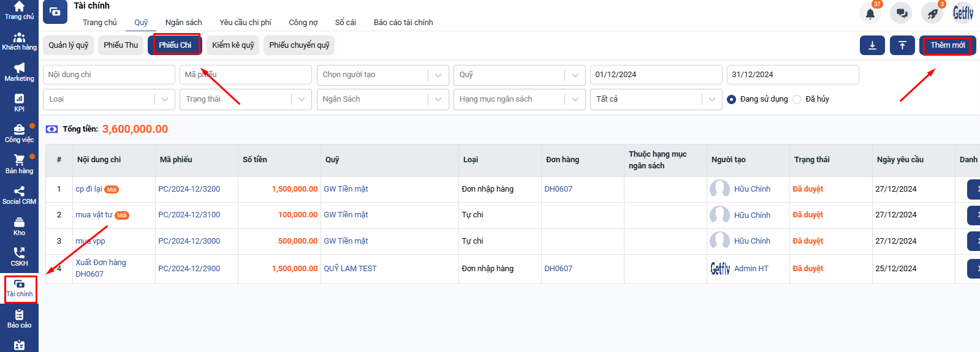Expand the Chọn người tạo dropdown
This screenshot has width=980, height=352.
(x=382, y=75)
